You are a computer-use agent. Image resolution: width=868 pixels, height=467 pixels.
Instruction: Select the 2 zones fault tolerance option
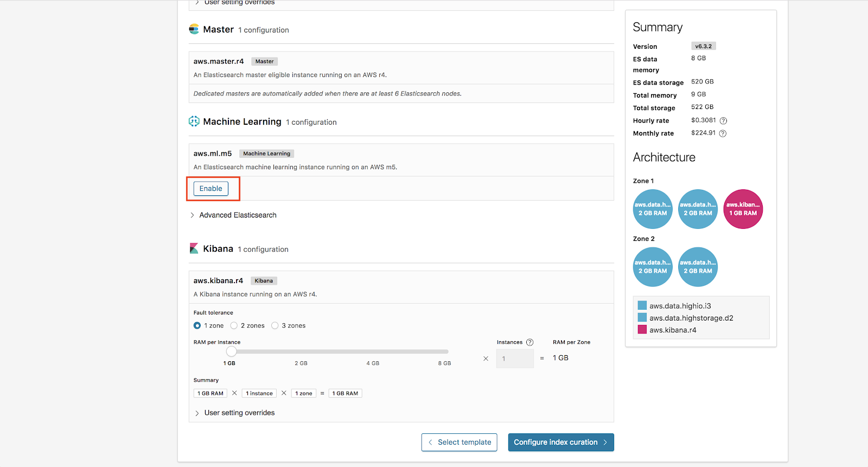(x=234, y=325)
